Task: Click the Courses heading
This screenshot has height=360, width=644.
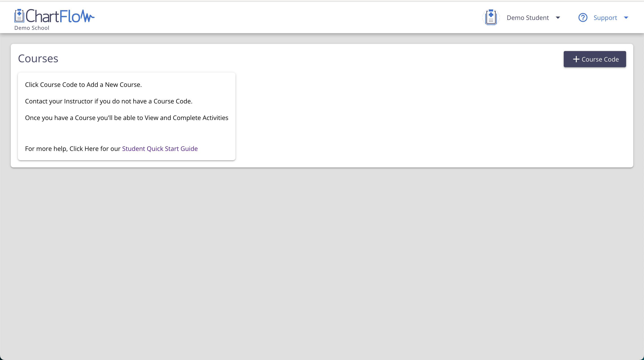Action: pos(38,59)
